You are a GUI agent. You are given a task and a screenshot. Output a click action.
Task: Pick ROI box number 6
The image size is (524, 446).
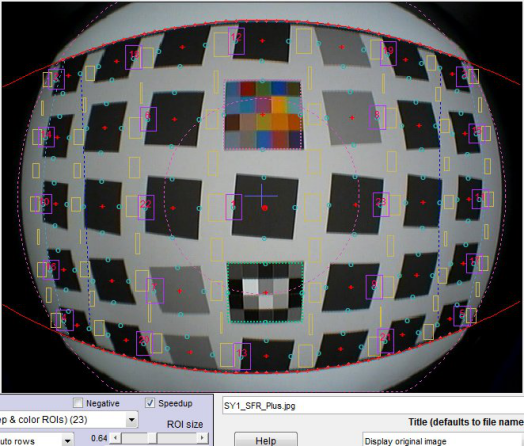[x=148, y=119]
